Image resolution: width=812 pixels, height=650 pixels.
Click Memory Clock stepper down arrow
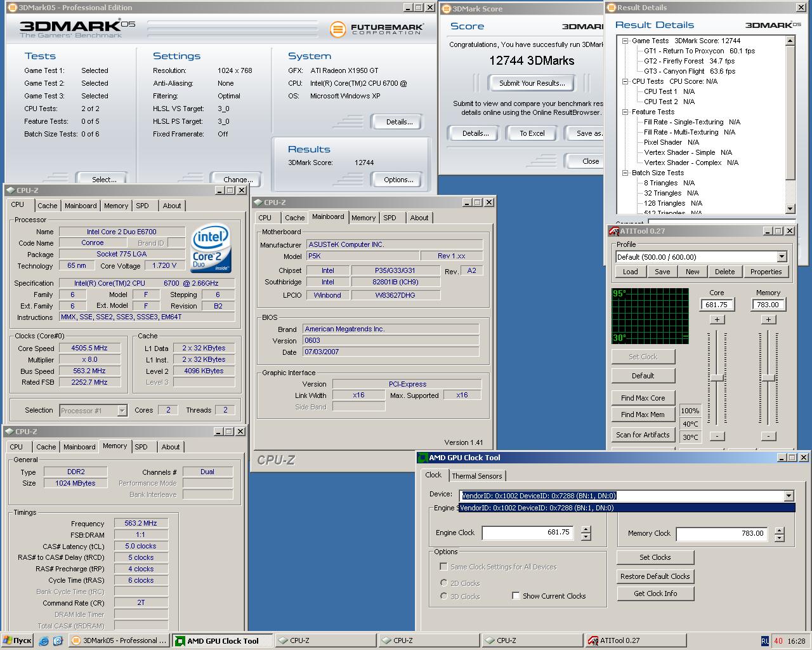coord(780,538)
